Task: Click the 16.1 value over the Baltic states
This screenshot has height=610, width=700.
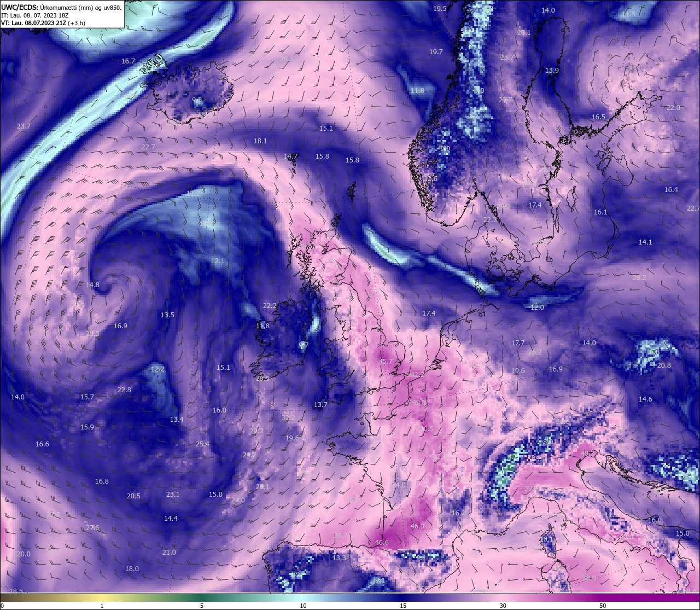Action: click(x=600, y=212)
